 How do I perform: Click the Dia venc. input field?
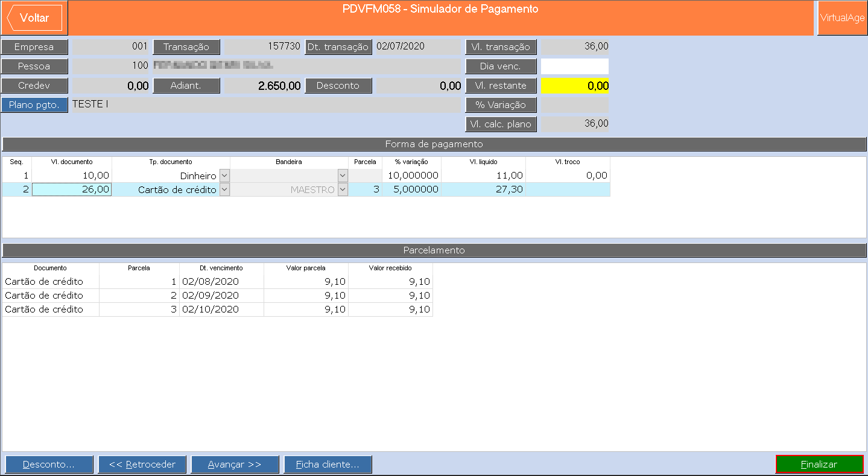575,66
